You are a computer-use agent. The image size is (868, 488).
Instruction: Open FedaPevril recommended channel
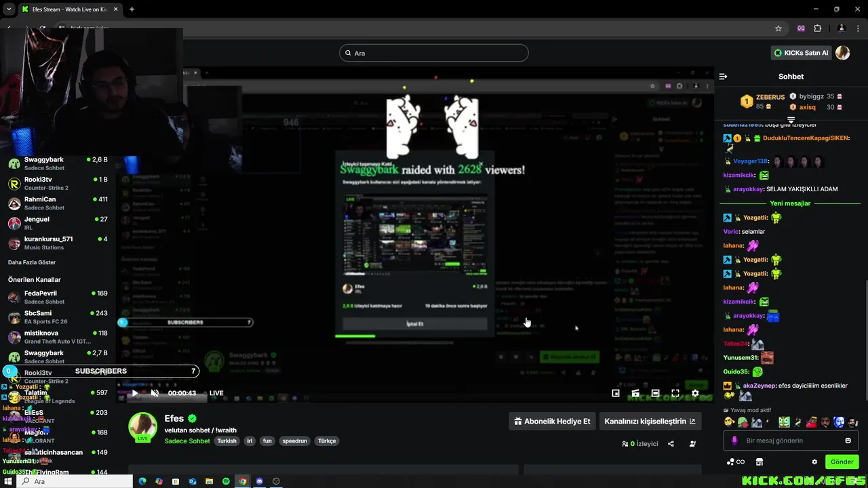pos(58,297)
